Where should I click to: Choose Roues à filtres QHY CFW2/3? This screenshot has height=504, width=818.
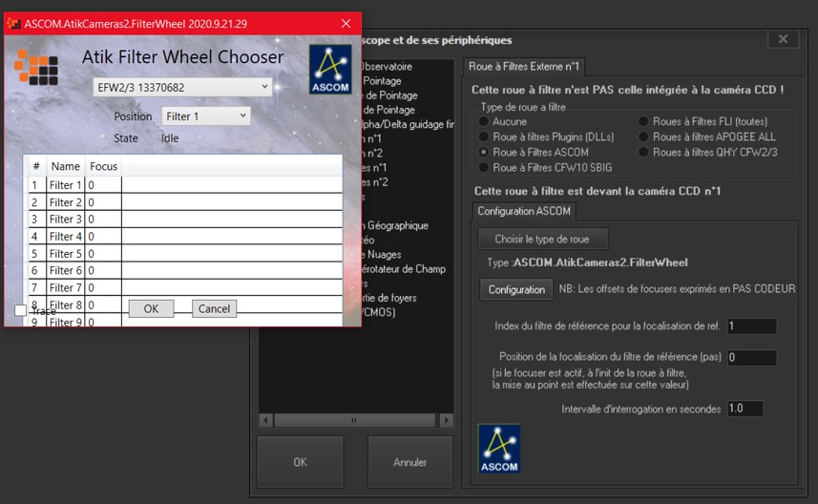pyautogui.click(x=644, y=152)
